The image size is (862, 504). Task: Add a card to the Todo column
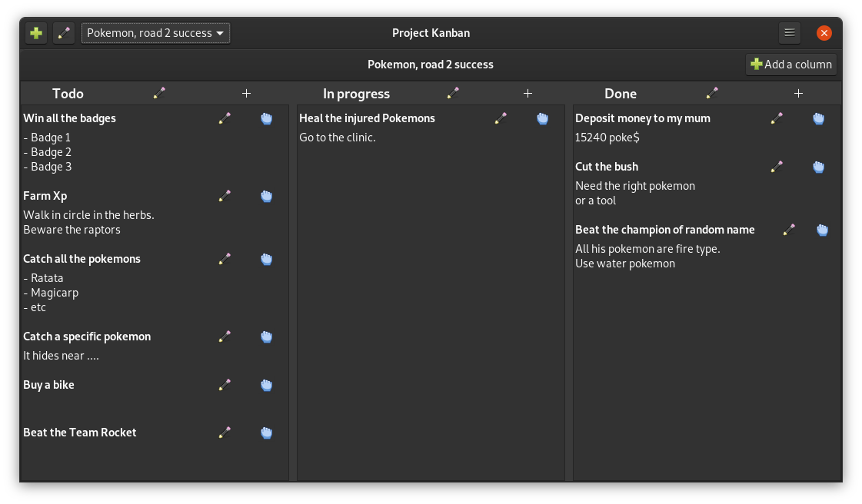246,94
